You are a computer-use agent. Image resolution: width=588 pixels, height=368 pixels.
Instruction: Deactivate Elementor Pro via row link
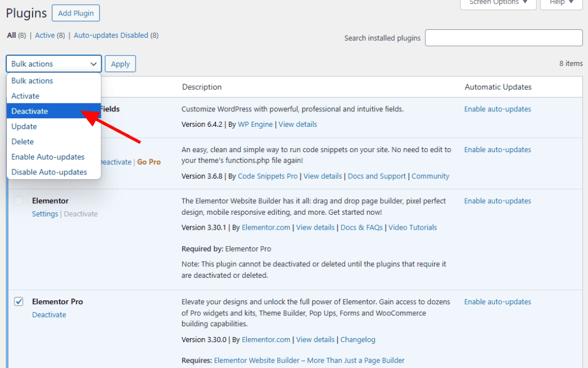pos(49,315)
